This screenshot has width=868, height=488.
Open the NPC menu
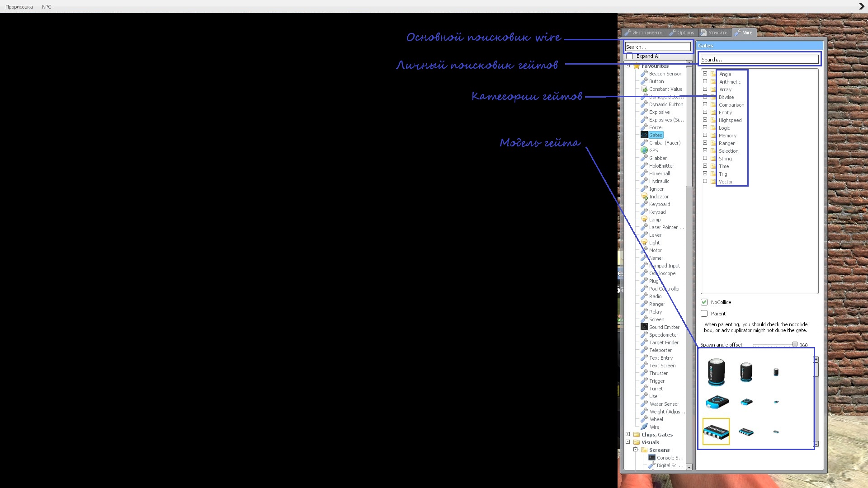47,7
